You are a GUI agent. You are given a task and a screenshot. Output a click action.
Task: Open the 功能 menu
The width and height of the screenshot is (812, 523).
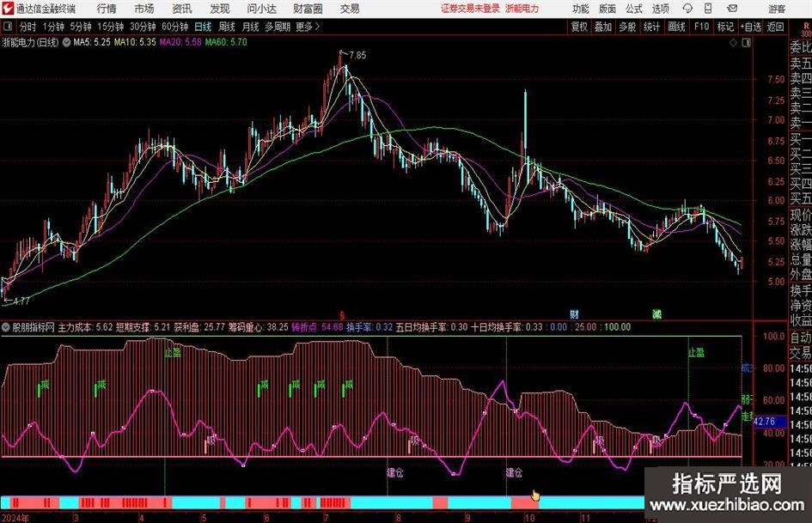[581, 9]
